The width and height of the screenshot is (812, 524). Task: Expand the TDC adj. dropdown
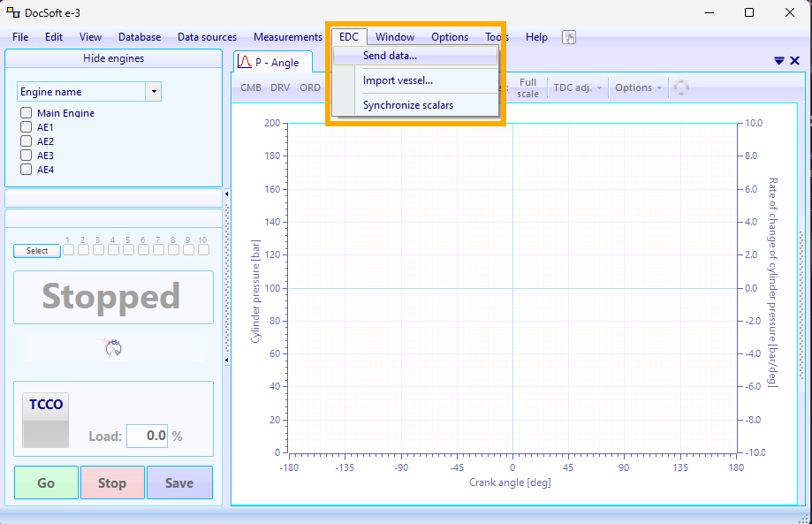point(578,87)
